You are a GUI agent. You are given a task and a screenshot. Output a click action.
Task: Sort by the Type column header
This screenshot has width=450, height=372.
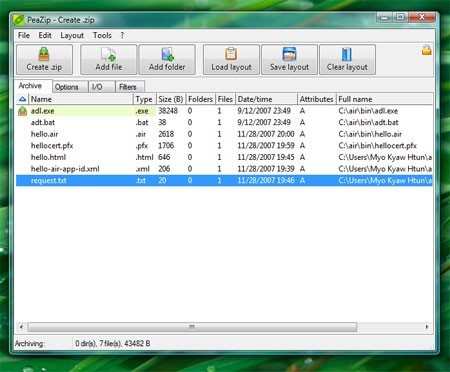click(144, 99)
